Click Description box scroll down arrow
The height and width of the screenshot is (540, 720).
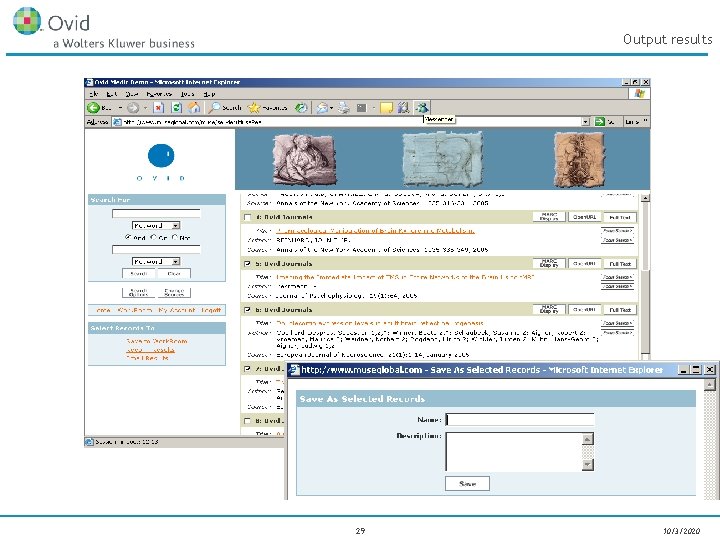tap(588, 465)
